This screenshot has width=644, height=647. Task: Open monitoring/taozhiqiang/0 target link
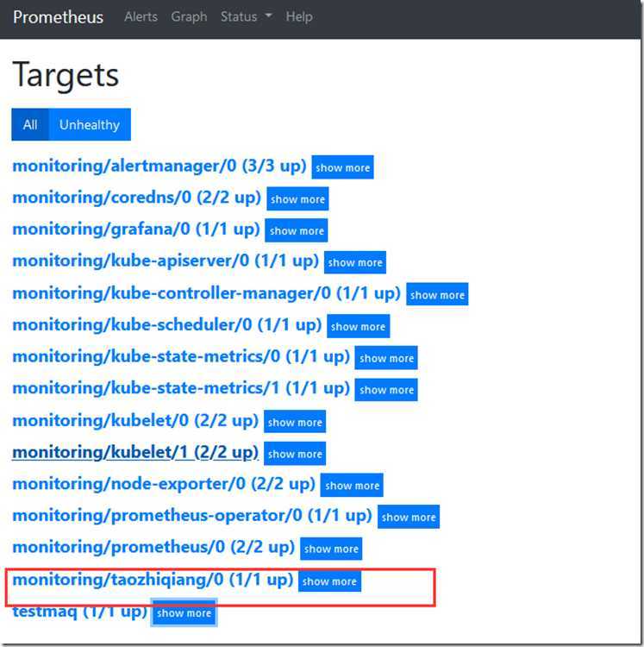(153, 580)
